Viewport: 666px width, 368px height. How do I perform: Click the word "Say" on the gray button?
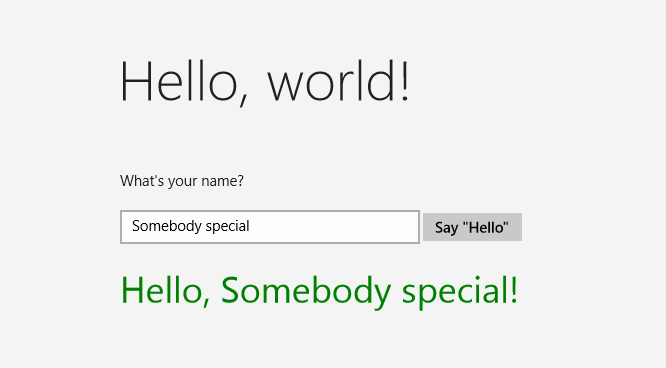(x=446, y=228)
